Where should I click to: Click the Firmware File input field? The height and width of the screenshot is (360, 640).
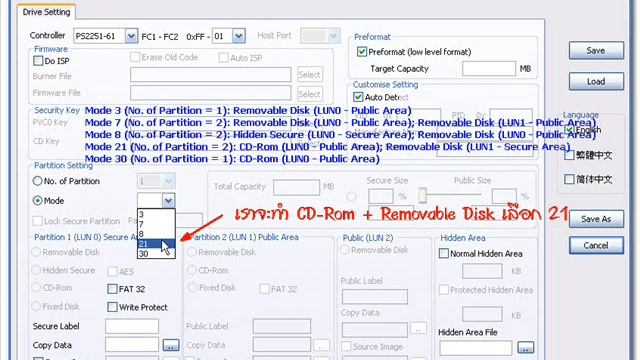click(x=211, y=93)
